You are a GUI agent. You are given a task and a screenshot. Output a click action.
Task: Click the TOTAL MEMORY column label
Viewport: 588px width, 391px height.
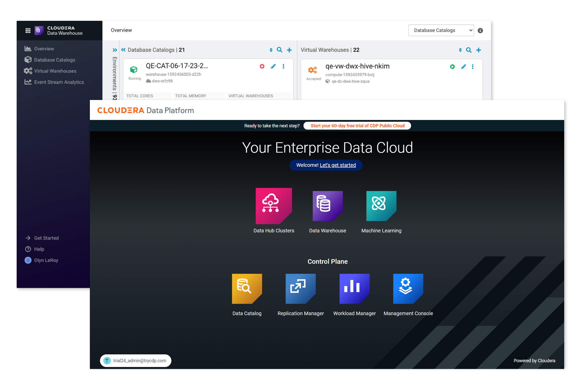click(x=190, y=96)
